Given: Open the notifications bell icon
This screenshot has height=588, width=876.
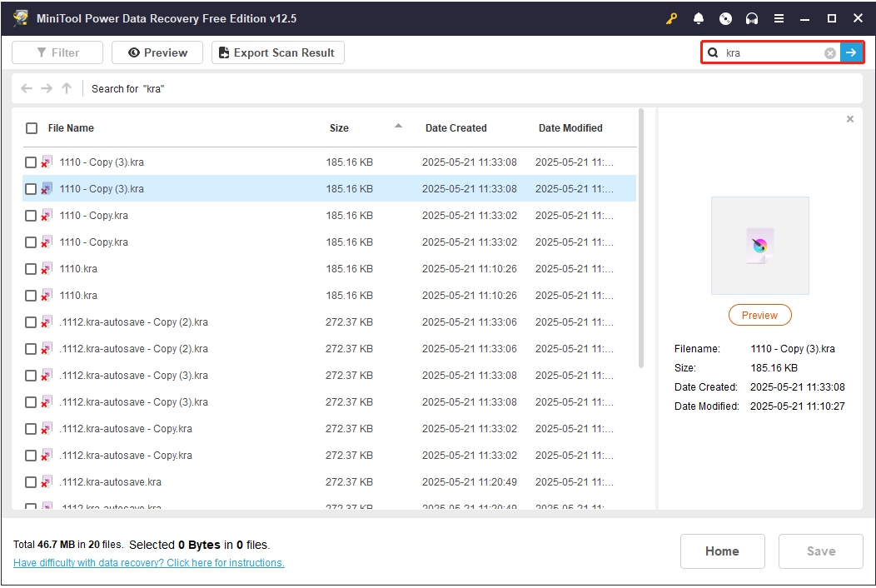Looking at the screenshot, I should tap(698, 18).
